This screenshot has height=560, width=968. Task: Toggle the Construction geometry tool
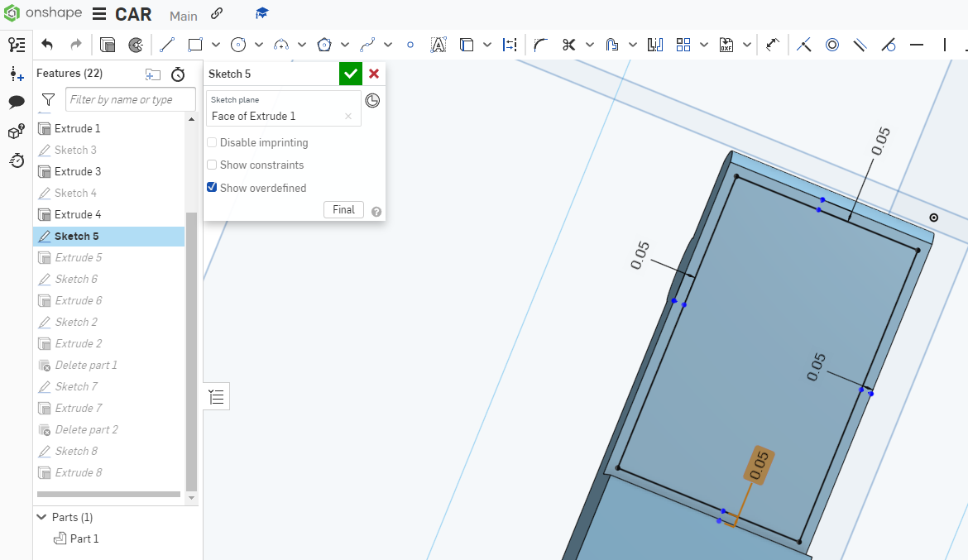510,45
